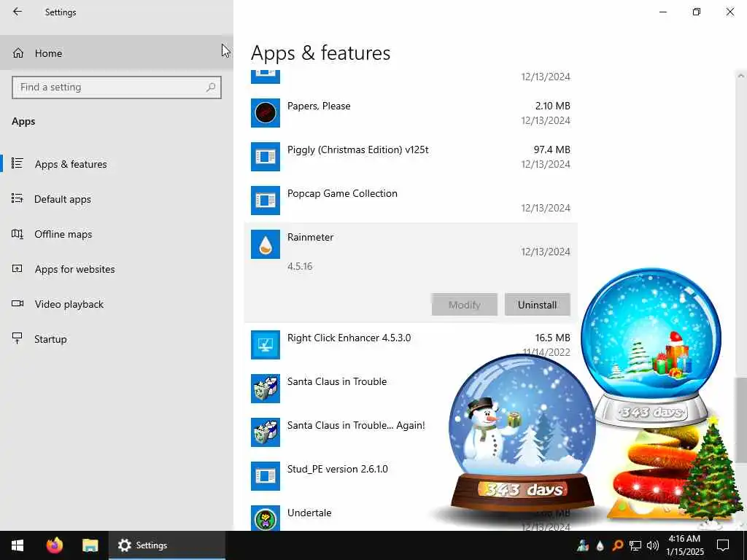The height and width of the screenshot is (560, 747).
Task: Select the Papers, Please entry name
Action: (x=319, y=106)
